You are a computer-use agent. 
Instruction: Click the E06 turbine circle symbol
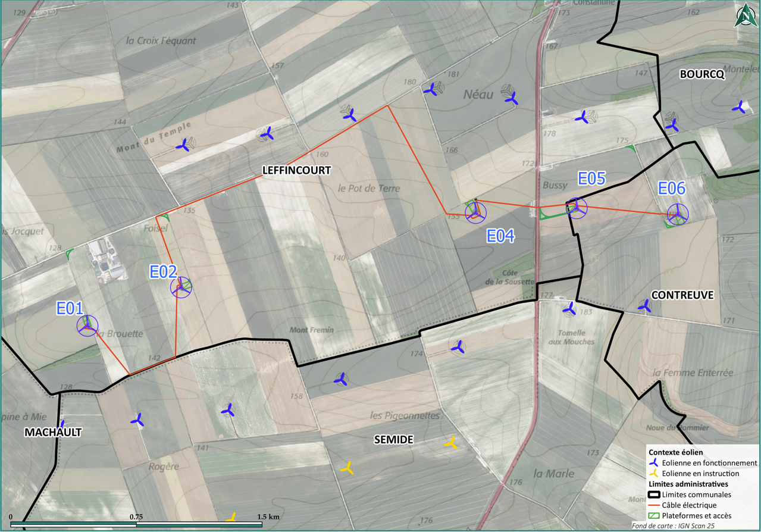click(677, 214)
